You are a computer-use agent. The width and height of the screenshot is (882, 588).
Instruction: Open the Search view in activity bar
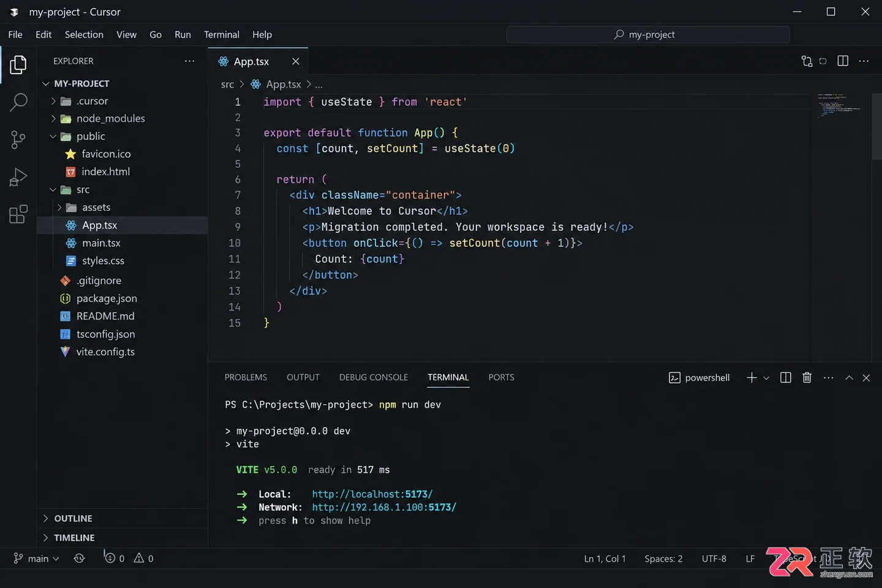click(x=18, y=102)
